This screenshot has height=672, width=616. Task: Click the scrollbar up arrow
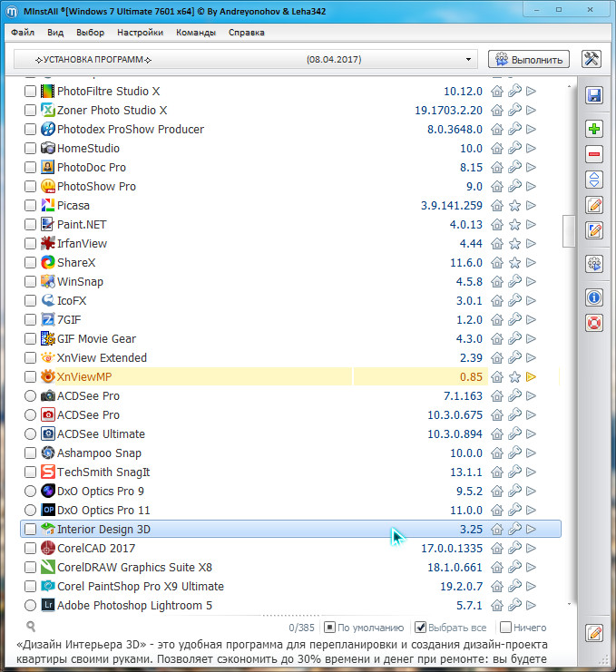(569, 86)
